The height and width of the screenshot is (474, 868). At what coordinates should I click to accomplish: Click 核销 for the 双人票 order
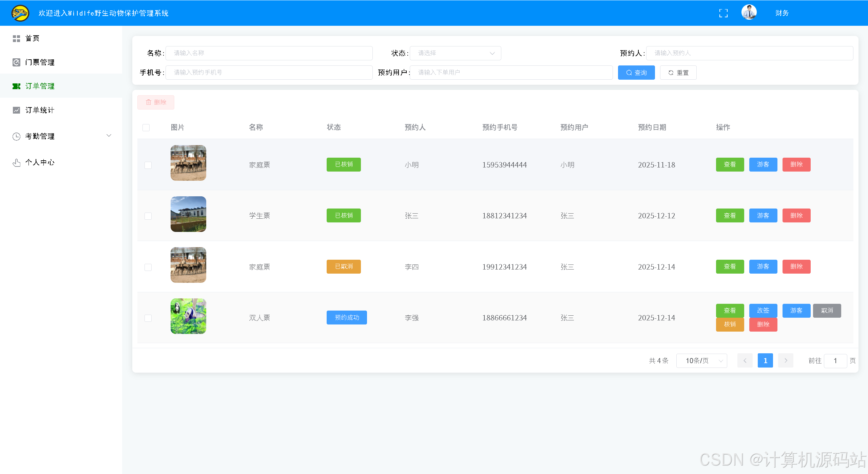(x=730, y=324)
